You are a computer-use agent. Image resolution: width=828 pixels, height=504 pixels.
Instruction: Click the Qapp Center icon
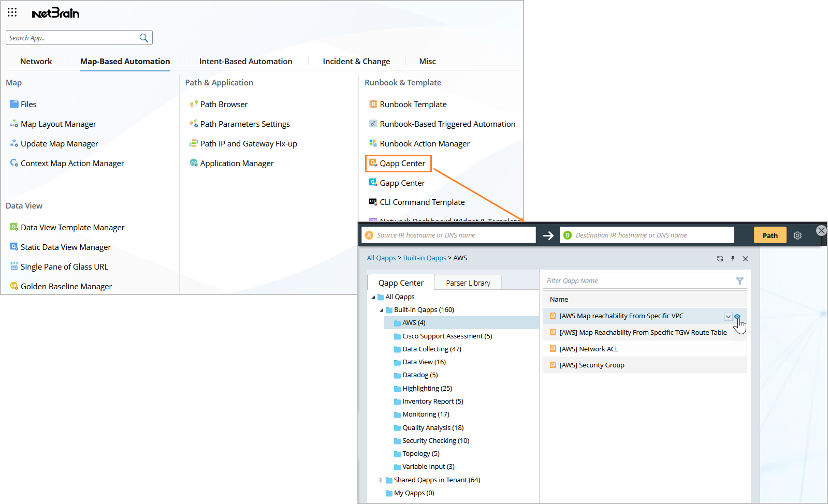(x=373, y=163)
